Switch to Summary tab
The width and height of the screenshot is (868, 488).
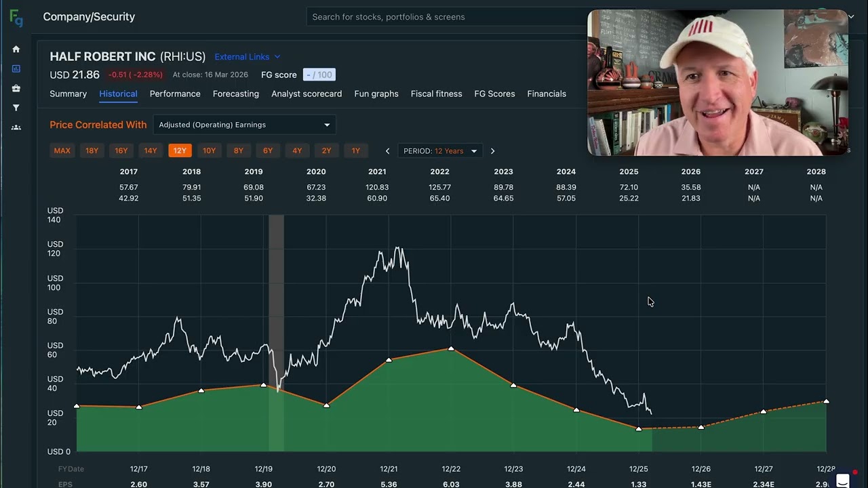(x=68, y=94)
